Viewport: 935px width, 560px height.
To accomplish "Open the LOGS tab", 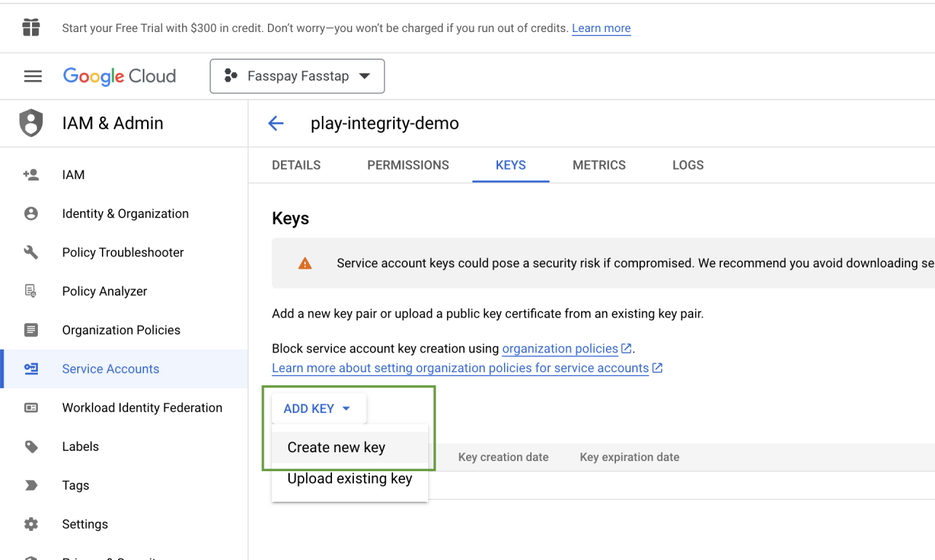I will coord(688,165).
